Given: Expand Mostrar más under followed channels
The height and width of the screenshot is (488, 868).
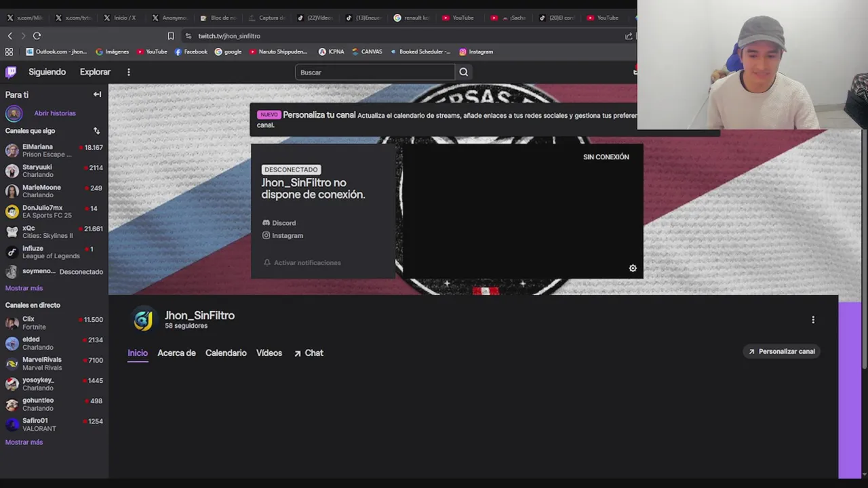Looking at the screenshot, I should pos(24,288).
